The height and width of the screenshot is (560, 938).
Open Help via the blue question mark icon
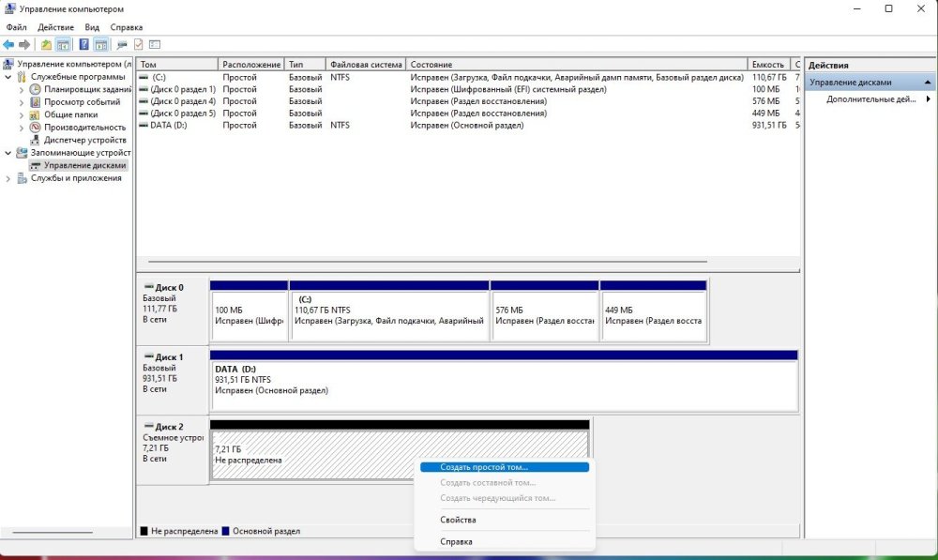pyautogui.click(x=84, y=44)
